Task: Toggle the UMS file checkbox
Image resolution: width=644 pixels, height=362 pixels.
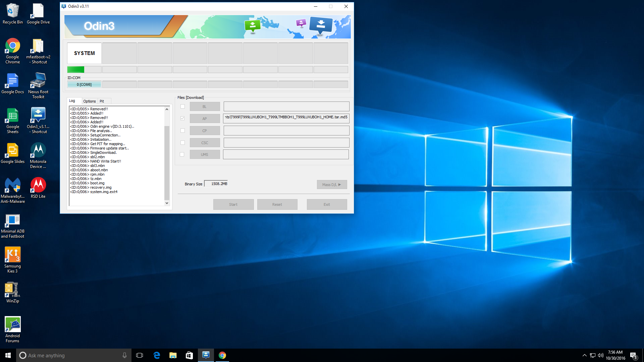Action: (182, 155)
